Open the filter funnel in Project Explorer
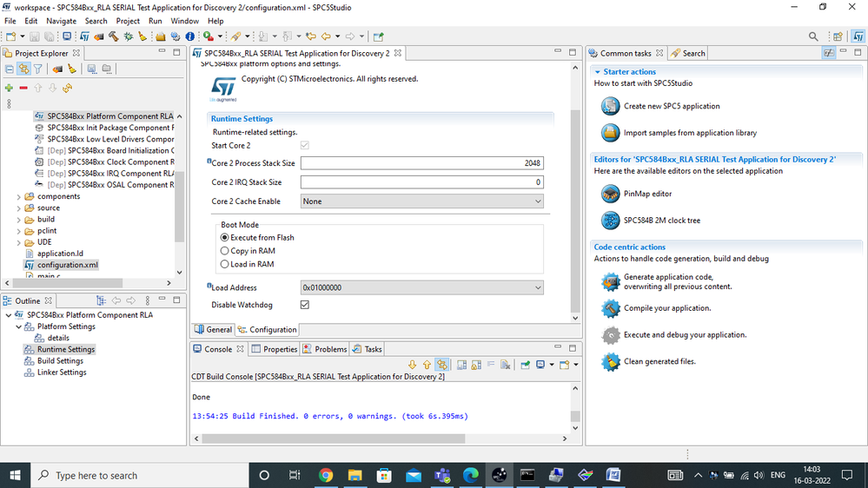Viewport: 868px width, 488px height. click(37, 69)
